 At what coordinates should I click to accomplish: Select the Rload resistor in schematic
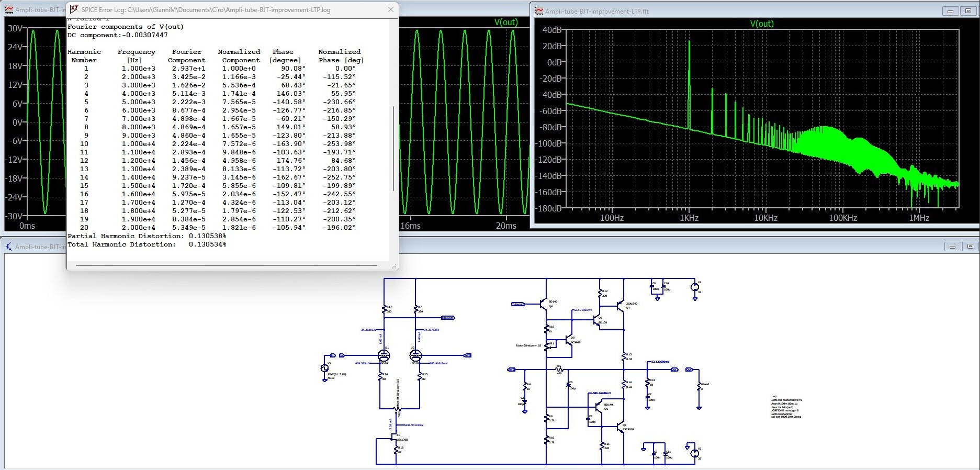click(x=700, y=387)
